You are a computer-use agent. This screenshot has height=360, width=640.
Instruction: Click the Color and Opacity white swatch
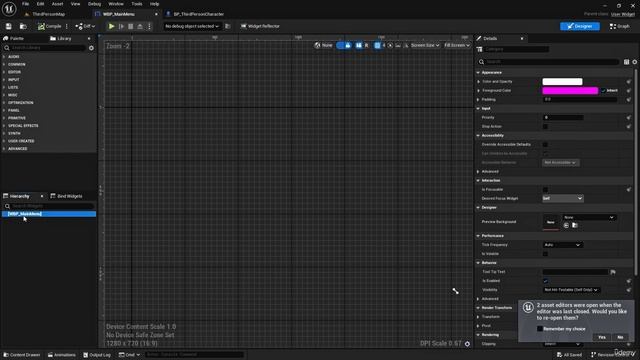point(562,82)
